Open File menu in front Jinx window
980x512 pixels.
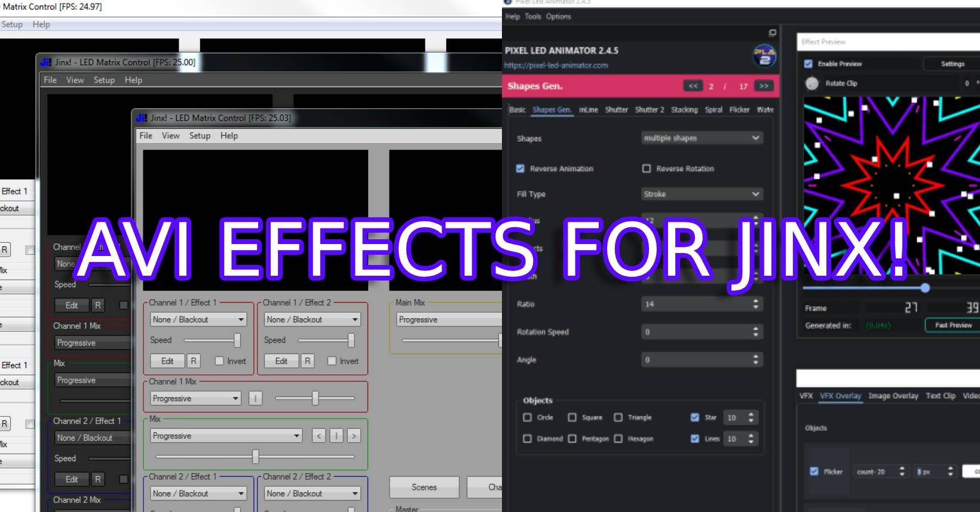tap(146, 136)
